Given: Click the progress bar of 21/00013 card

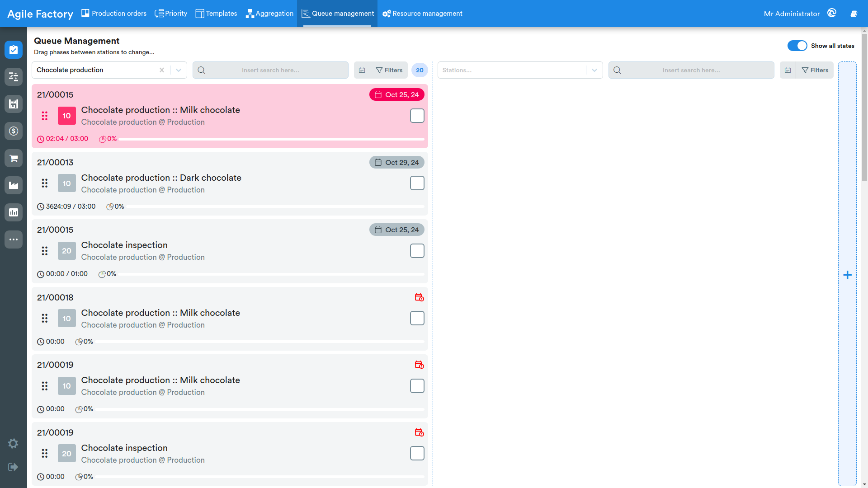Looking at the screenshot, I should (x=276, y=206).
